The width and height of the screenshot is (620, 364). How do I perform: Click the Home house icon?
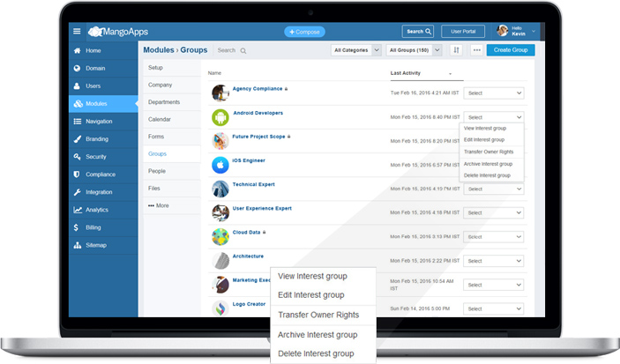77,50
